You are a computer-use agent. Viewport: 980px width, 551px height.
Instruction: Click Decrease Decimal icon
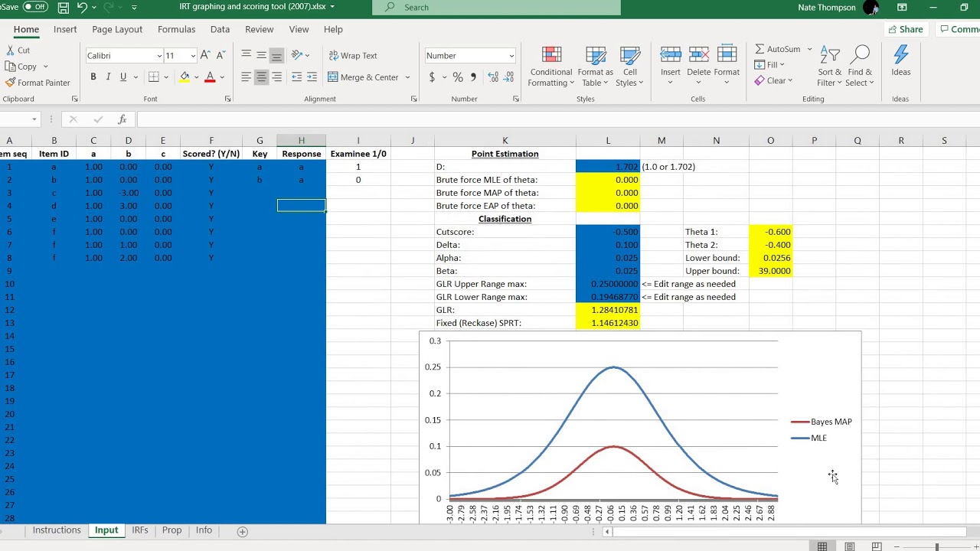[508, 77]
